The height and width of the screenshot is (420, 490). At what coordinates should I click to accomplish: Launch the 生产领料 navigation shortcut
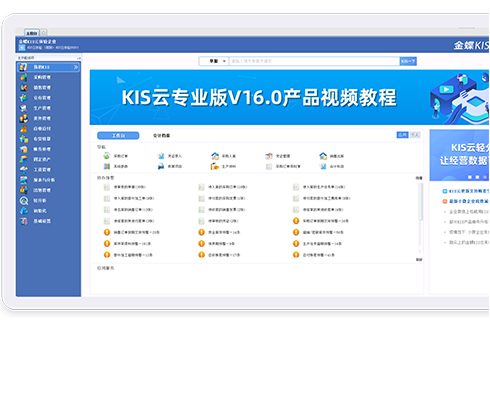[x=223, y=166]
